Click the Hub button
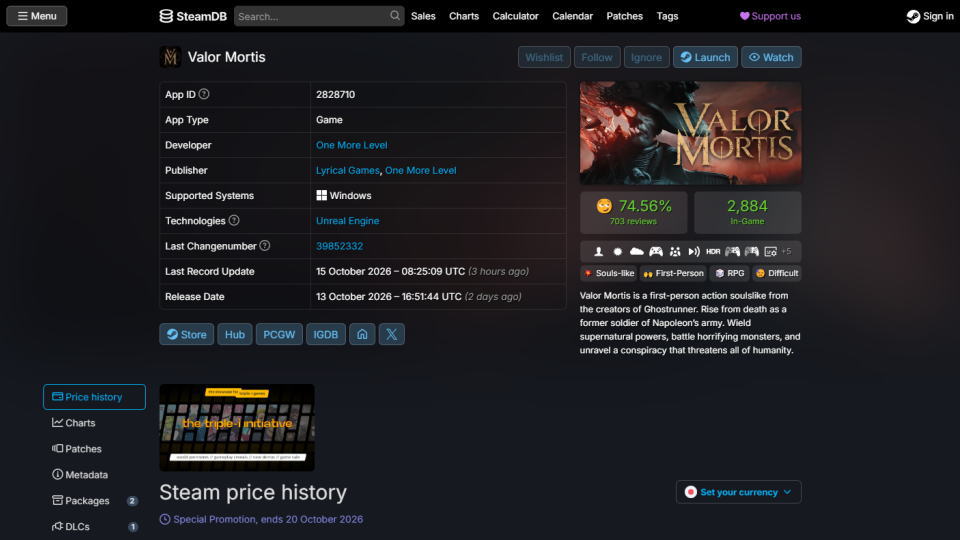Image resolution: width=960 pixels, height=540 pixels. click(x=234, y=334)
